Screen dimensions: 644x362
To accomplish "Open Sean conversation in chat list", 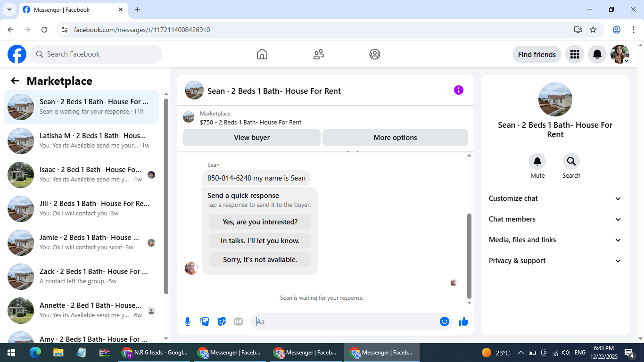I will (x=81, y=107).
